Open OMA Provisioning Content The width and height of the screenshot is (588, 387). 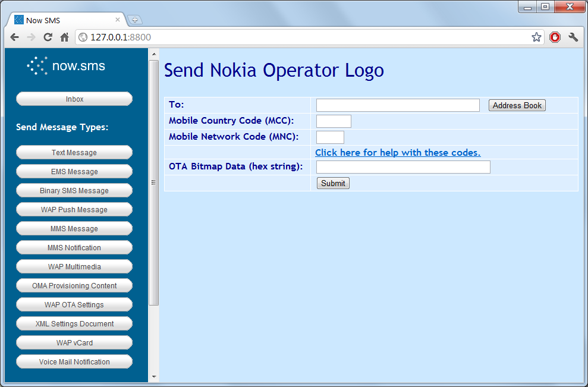pyautogui.click(x=74, y=286)
